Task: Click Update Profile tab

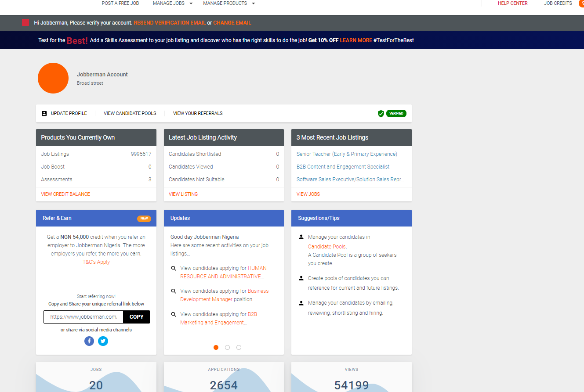Action: [69, 113]
